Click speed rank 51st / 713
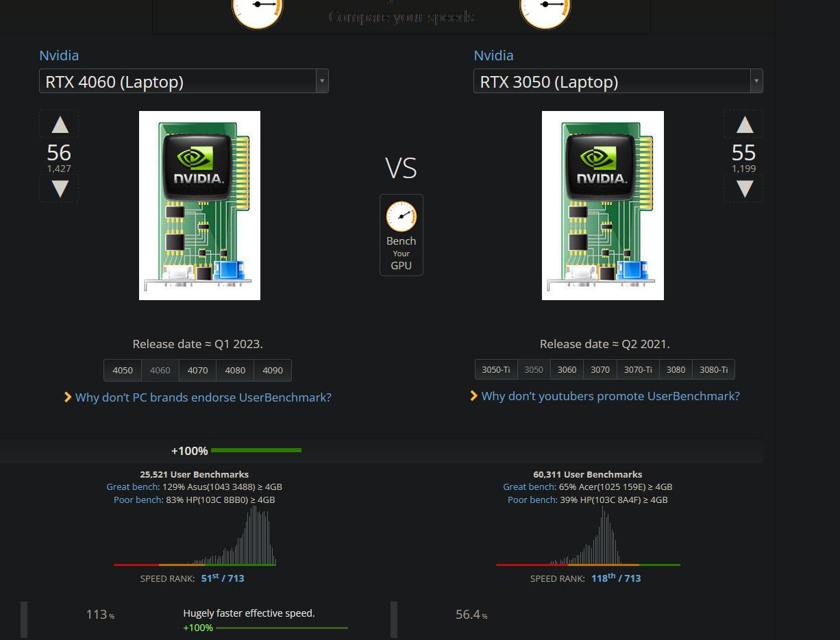The height and width of the screenshot is (640, 840). click(x=223, y=578)
